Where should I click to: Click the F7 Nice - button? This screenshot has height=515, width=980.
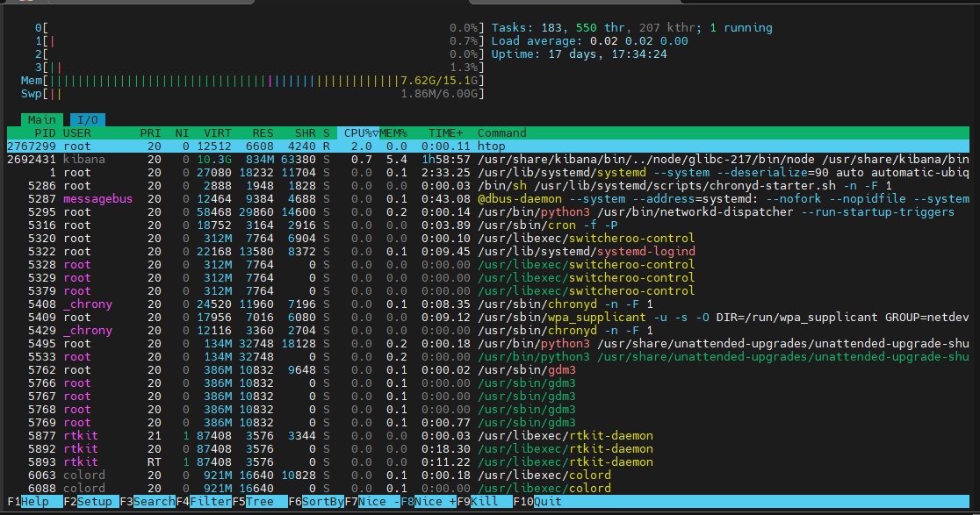[372, 501]
